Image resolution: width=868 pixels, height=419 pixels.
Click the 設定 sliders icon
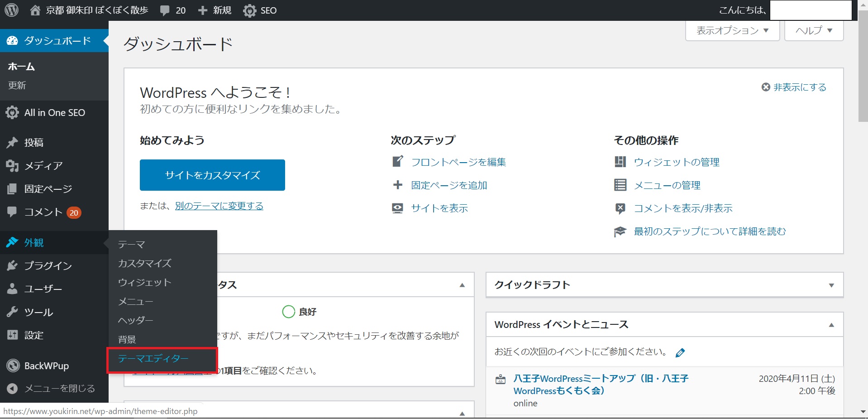click(12, 335)
